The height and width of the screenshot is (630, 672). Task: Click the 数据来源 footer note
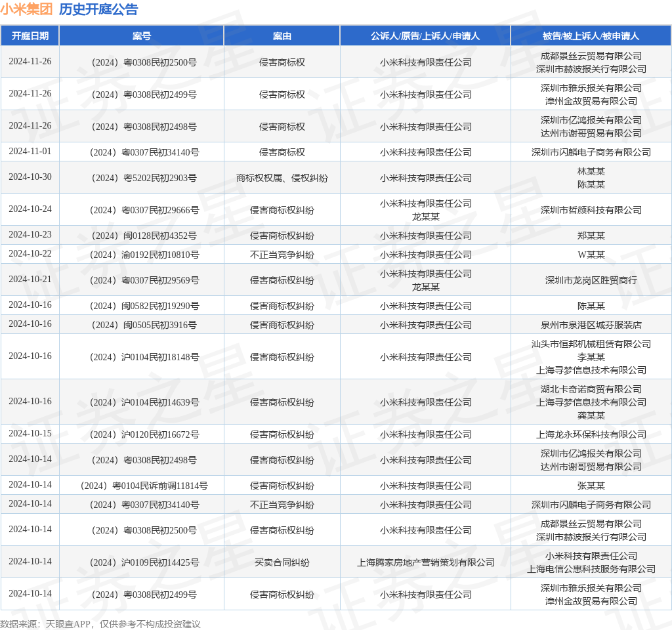click(x=100, y=624)
